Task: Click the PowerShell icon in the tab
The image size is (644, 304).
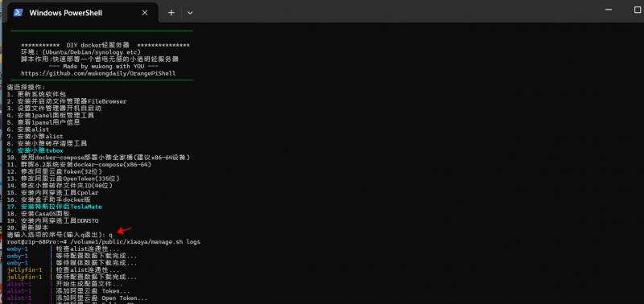Action: click(x=18, y=13)
